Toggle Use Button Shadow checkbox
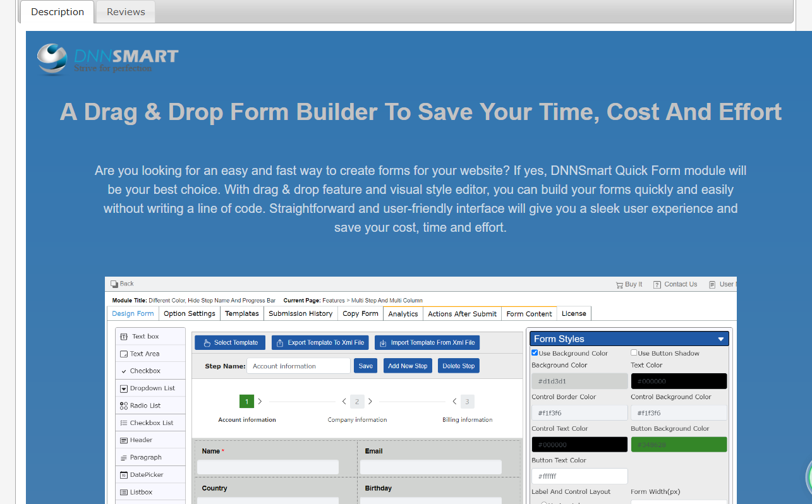 click(x=634, y=353)
